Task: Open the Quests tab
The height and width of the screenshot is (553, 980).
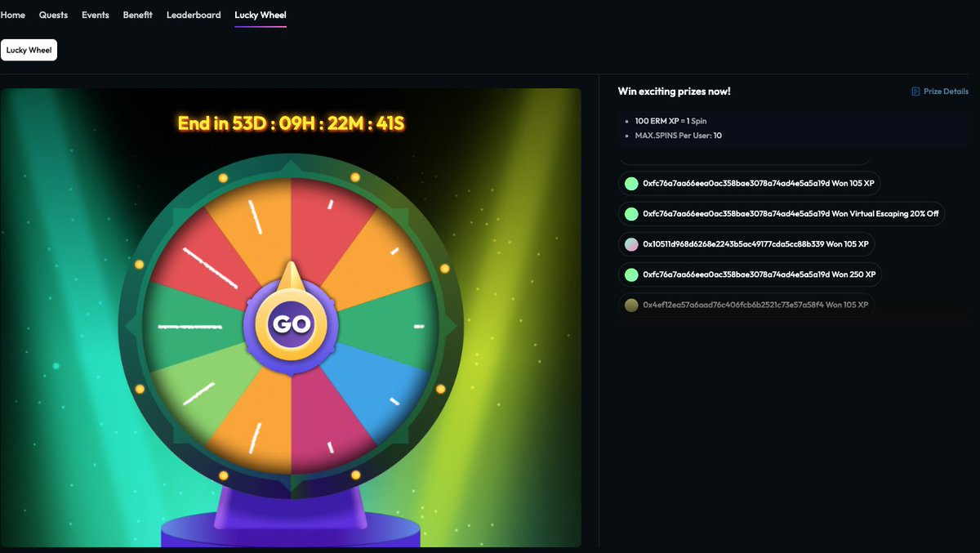Action: pos(53,15)
